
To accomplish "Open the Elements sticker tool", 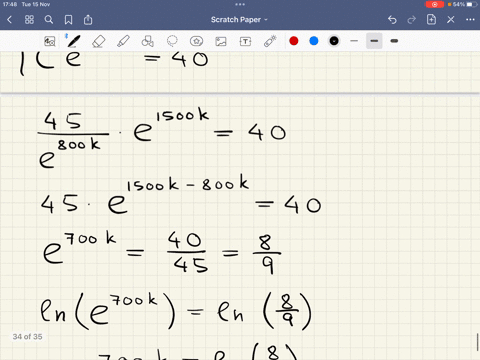I will click(x=196, y=41).
